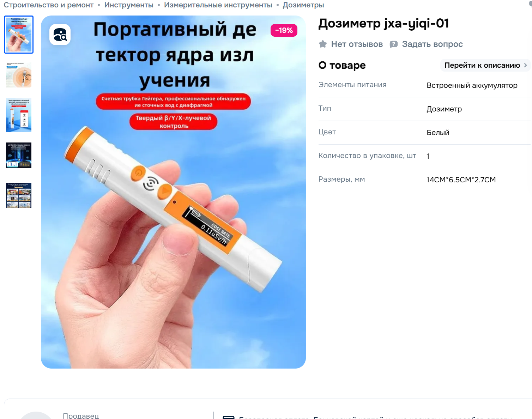Image resolution: width=532 pixels, height=419 pixels.
Task: Select the second thumbnail with orange circle
Action: [19, 75]
